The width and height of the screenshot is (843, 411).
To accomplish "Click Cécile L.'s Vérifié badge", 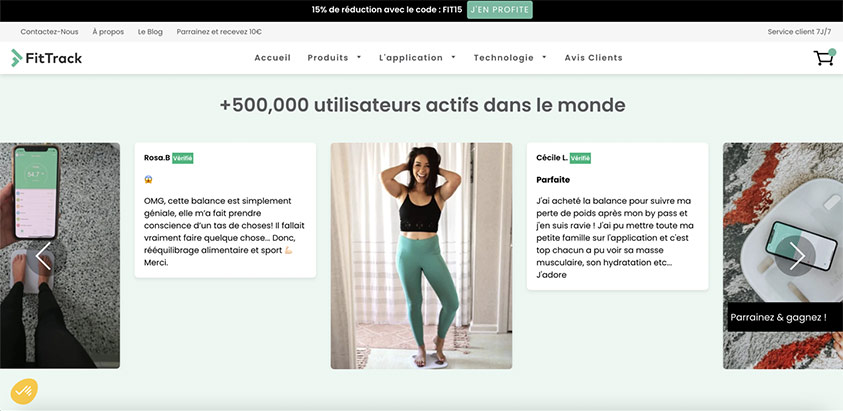I will pos(580,158).
